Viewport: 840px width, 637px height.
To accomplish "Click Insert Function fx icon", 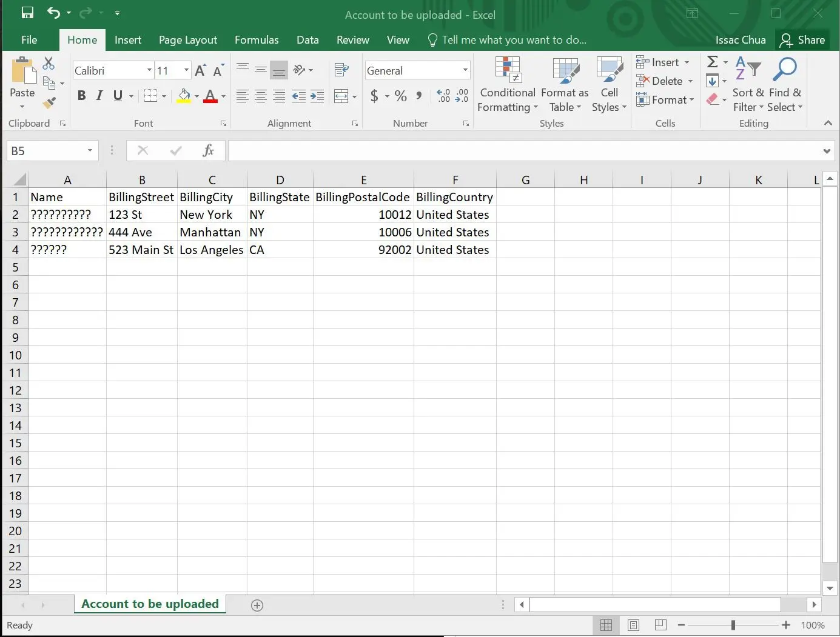I will point(208,150).
